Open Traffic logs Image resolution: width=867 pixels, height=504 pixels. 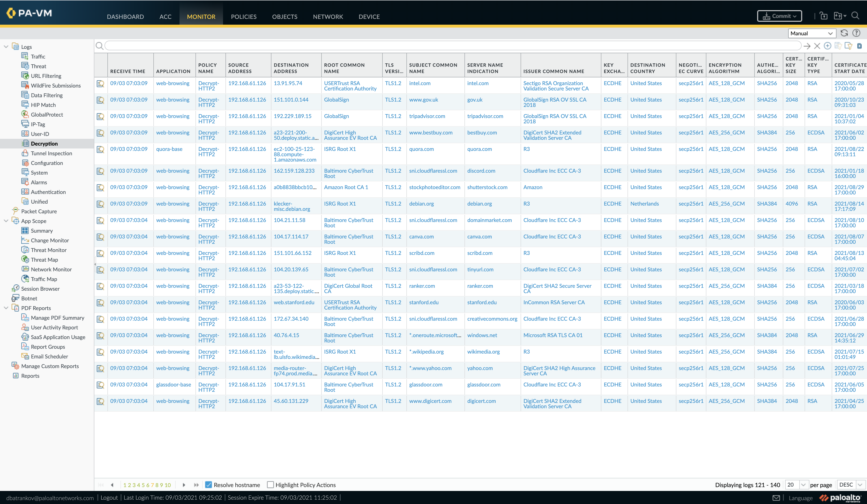pyautogui.click(x=38, y=56)
